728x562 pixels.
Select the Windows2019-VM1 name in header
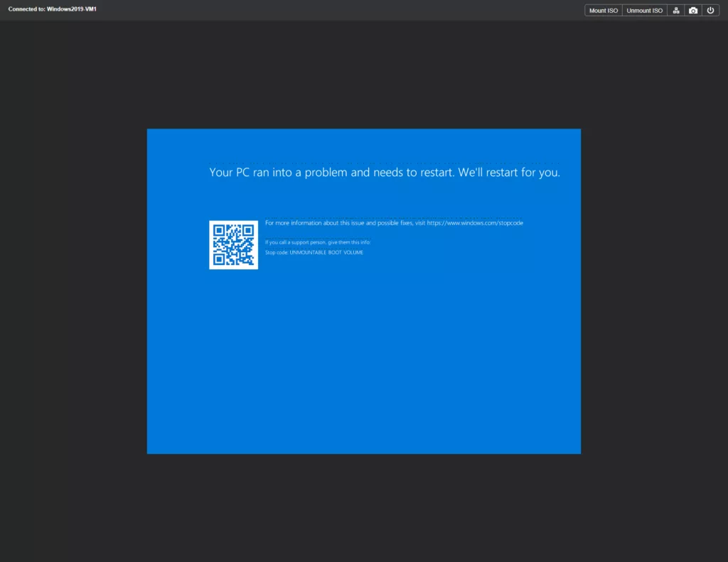click(x=72, y=9)
